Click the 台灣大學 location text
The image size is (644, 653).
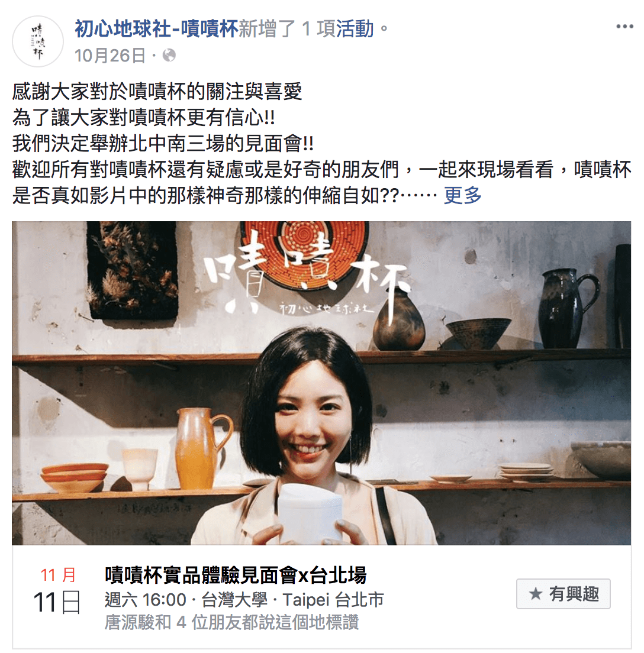234,600
